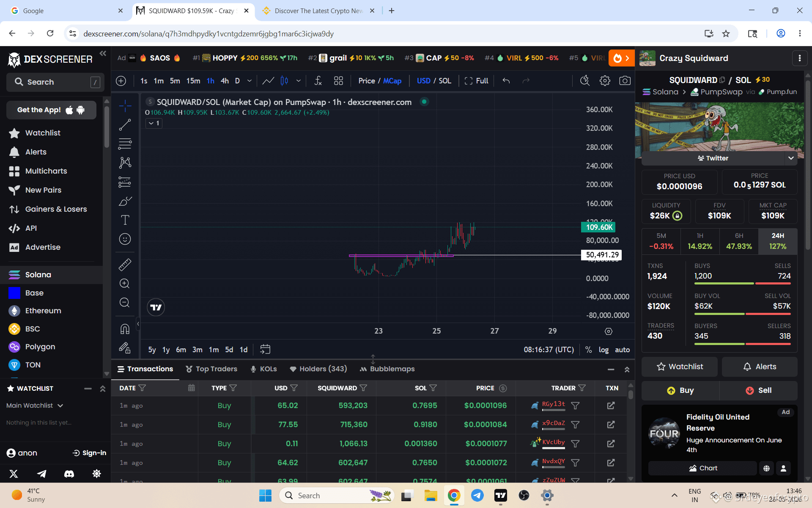This screenshot has height=508, width=812.
Task: Open the Alerts button in token panel
Action: pyautogui.click(x=760, y=367)
